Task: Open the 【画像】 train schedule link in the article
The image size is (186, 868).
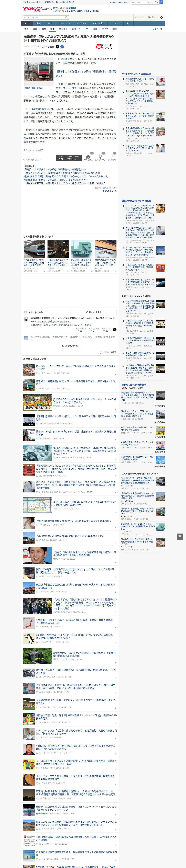Action: (86, 73)
